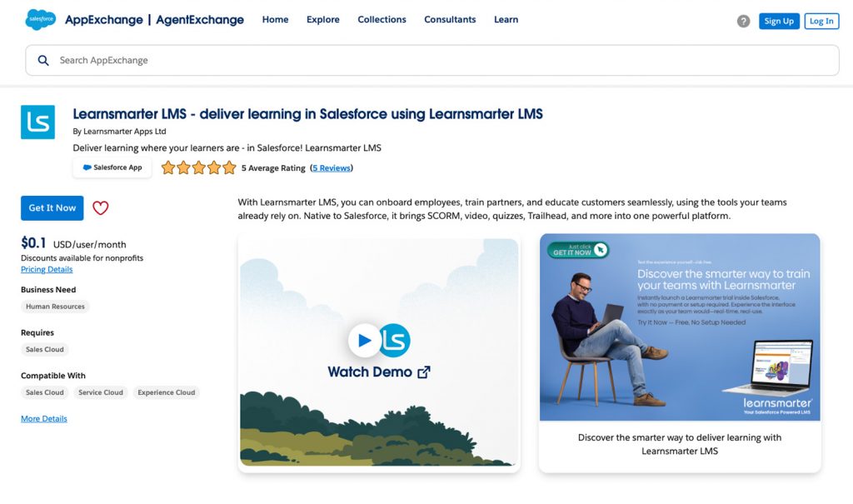This screenshot has height=504, width=853.
Task: Click the Get It Now button
Action: (x=52, y=208)
